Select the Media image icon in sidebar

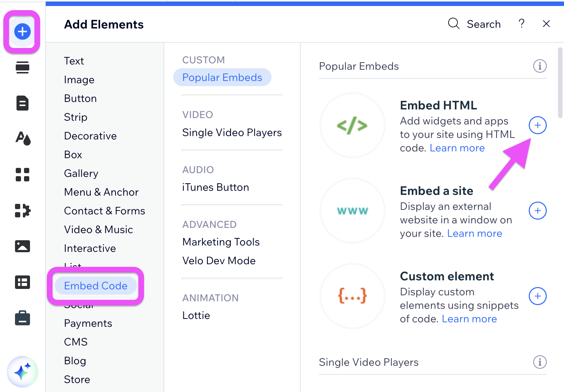[x=22, y=246]
